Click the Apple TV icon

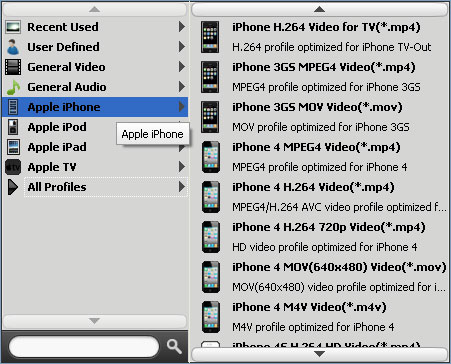click(13, 167)
